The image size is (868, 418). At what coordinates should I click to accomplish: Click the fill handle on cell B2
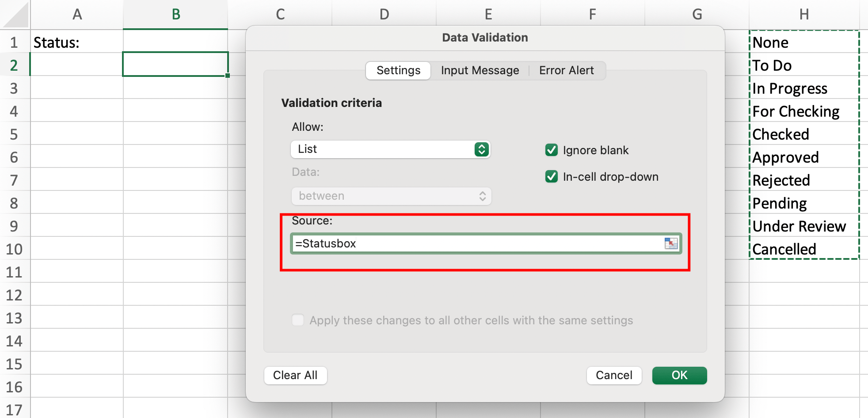click(x=228, y=76)
